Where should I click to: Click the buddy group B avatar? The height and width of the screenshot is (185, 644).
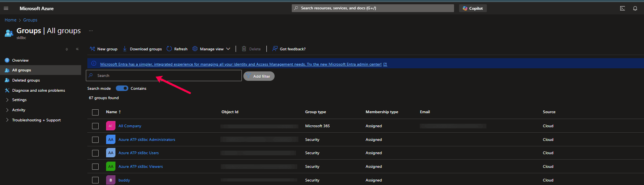(x=111, y=180)
